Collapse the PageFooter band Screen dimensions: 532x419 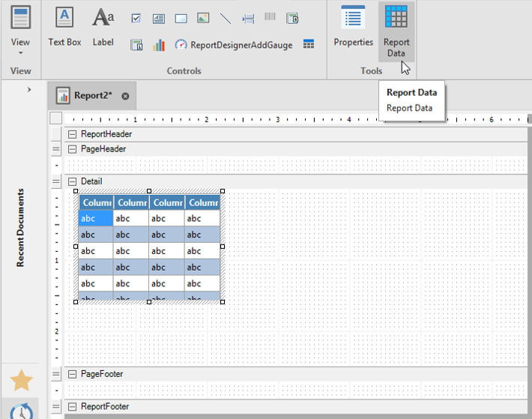click(72, 374)
